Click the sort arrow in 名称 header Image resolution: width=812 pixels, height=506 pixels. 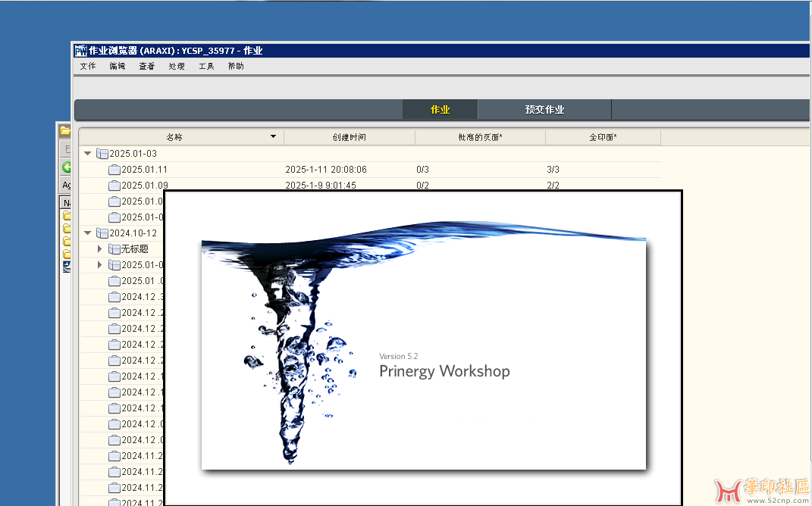(274, 137)
